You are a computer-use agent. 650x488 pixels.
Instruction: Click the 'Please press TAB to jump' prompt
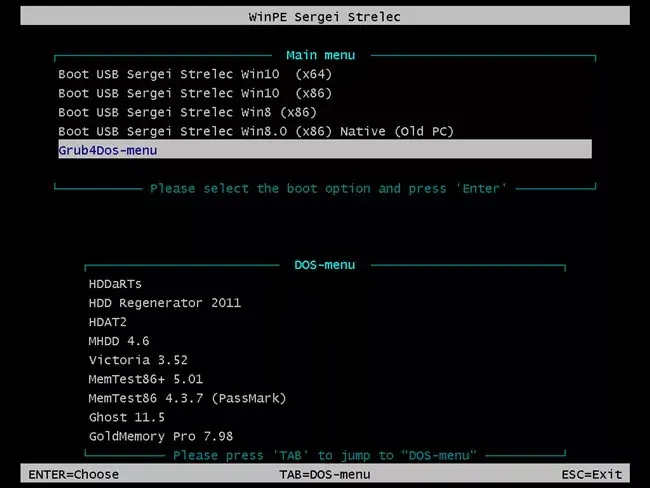[325, 456]
